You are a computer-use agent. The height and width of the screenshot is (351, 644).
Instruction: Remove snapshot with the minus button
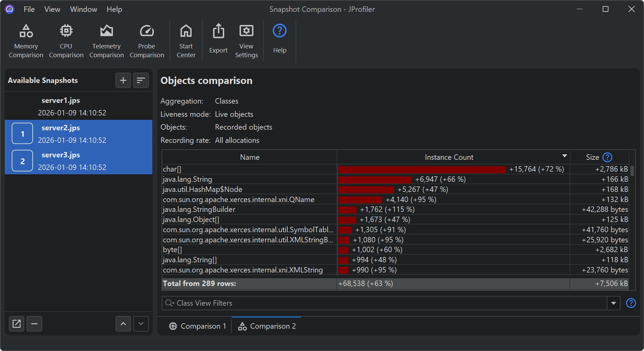coord(34,324)
